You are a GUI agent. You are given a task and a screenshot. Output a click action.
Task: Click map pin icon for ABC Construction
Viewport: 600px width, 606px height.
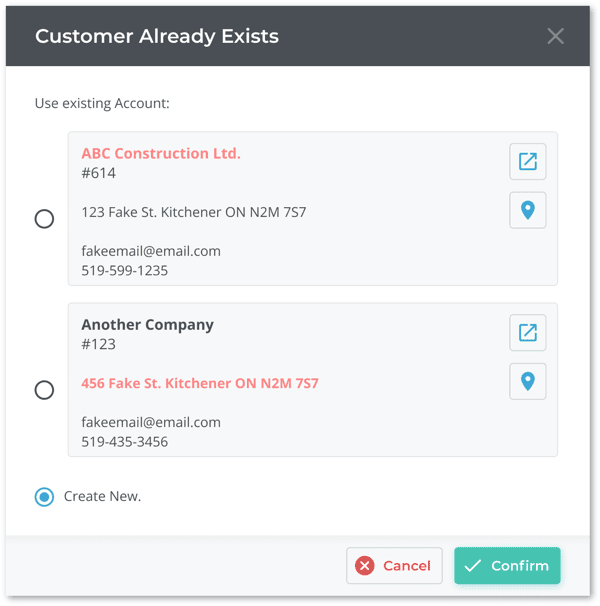point(527,210)
